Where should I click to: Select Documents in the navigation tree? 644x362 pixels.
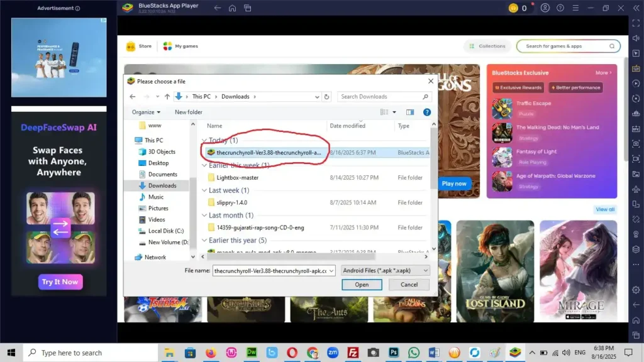[x=162, y=174]
